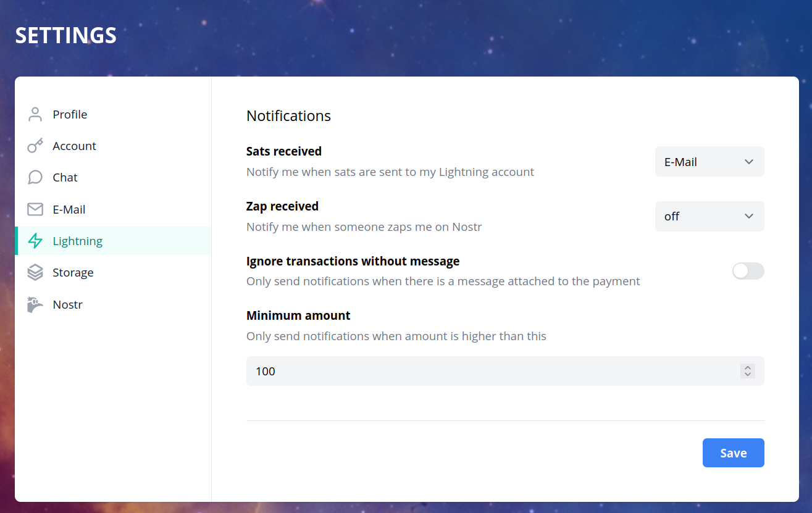Click the Storage layers icon
Image resolution: width=812 pixels, height=513 pixels.
[x=35, y=272]
